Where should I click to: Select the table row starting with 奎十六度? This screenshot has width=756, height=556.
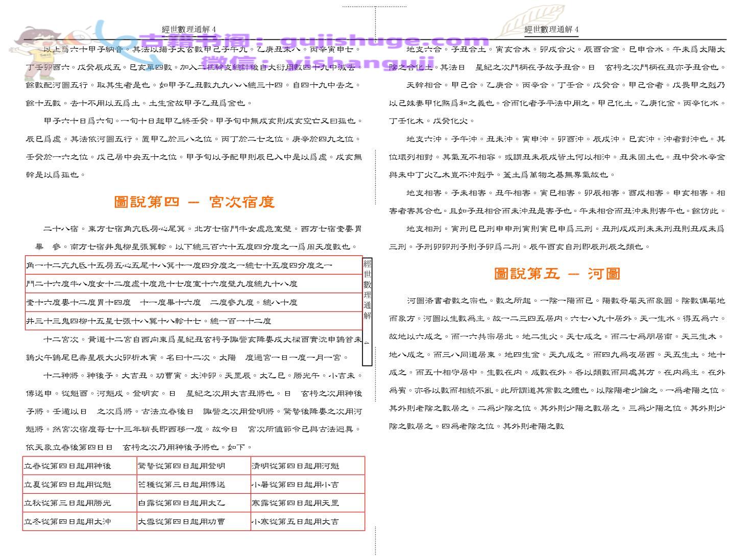pyautogui.click(x=193, y=302)
